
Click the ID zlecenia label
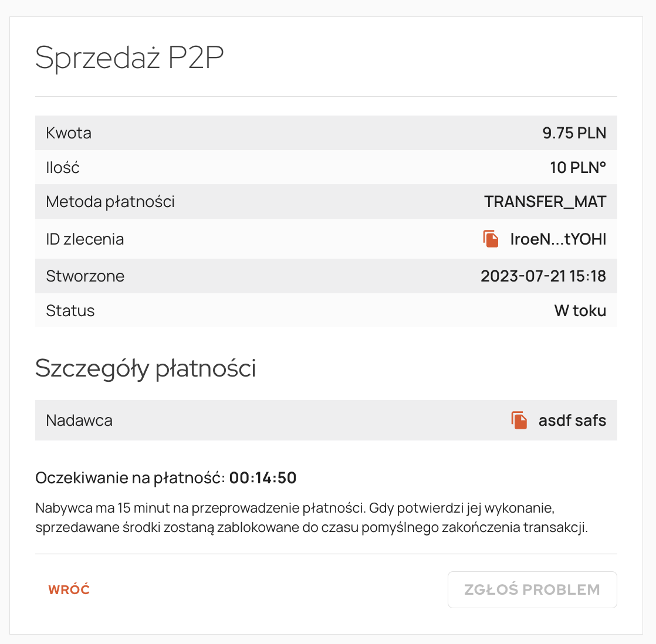[x=85, y=239]
